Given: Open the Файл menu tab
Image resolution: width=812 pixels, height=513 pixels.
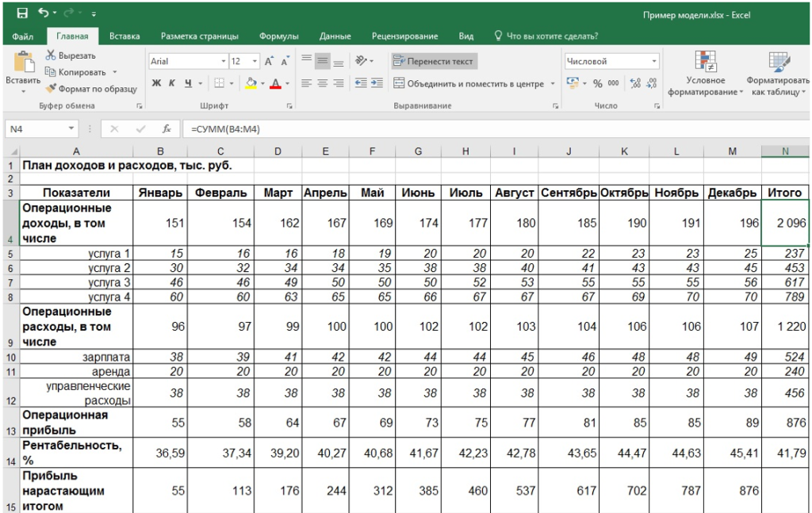Looking at the screenshot, I should point(23,36).
